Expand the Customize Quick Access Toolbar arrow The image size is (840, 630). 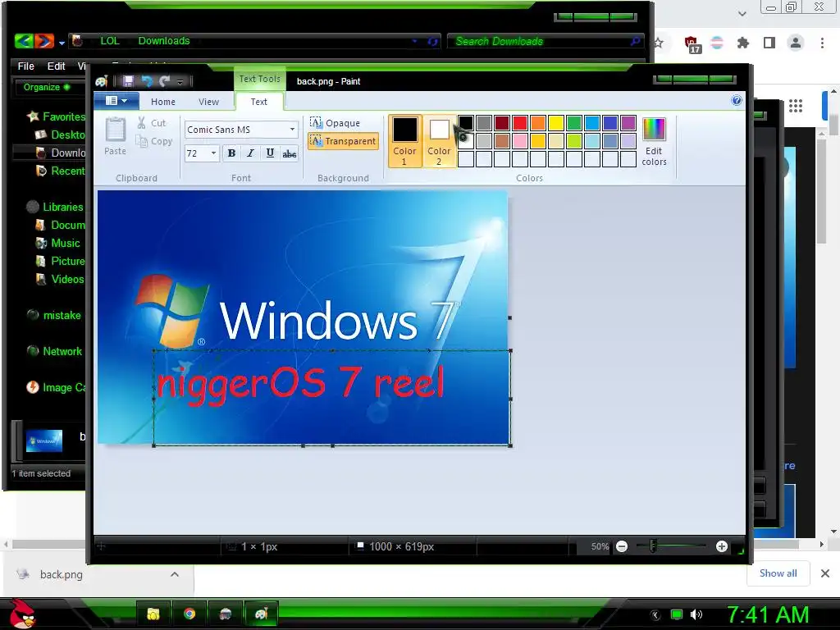pyautogui.click(x=180, y=81)
